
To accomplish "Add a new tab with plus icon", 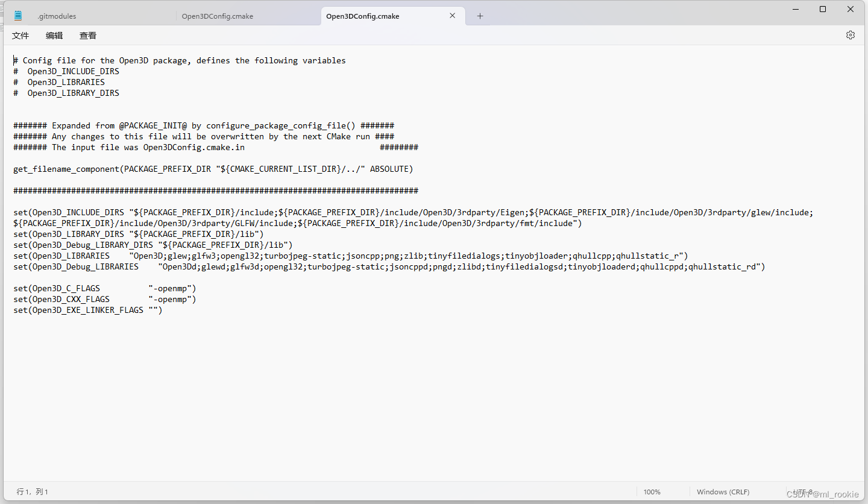I will coord(480,16).
